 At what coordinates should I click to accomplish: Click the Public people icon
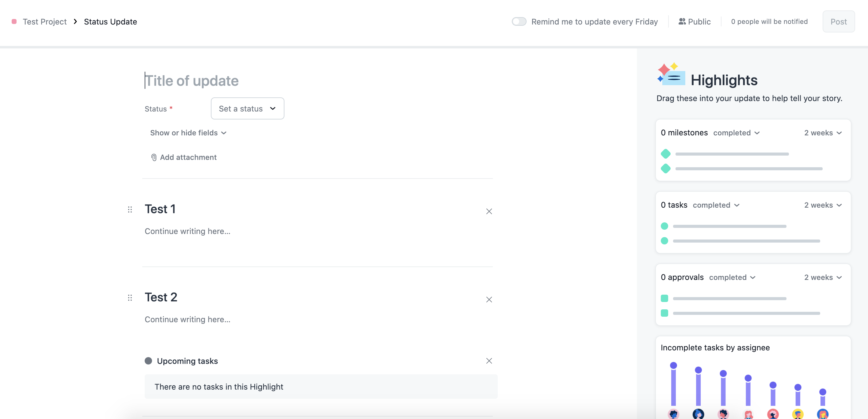(682, 21)
